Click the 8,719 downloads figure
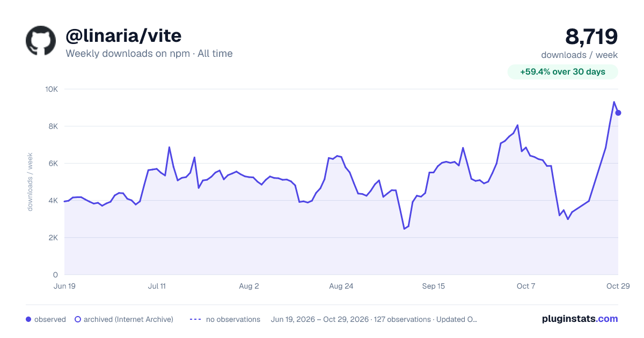 [x=591, y=36]
